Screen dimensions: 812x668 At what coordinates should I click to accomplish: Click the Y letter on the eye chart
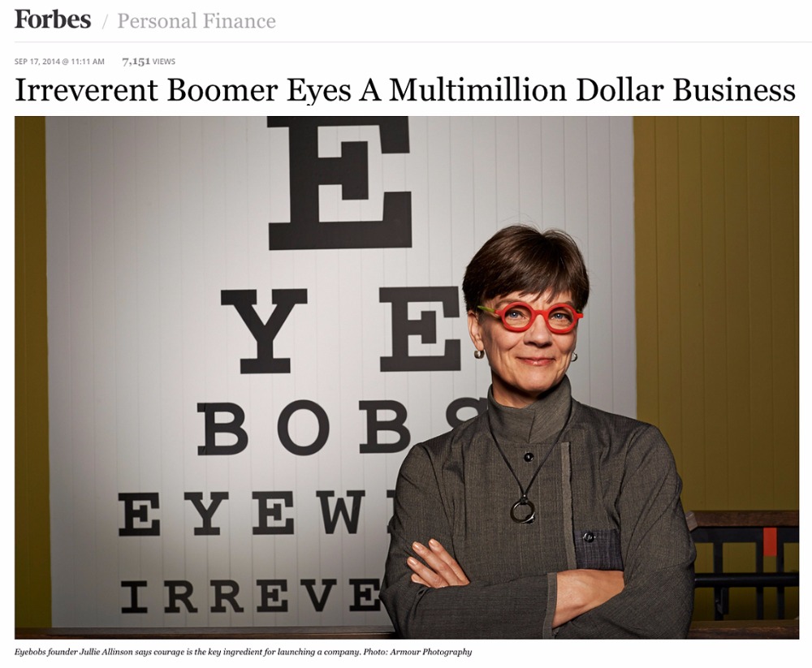click(x=264, y=331)
